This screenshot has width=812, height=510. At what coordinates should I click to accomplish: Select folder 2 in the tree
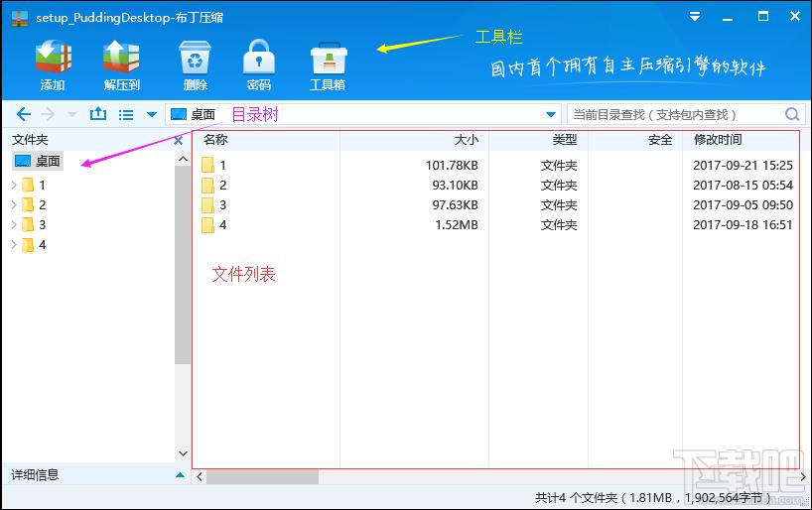34,205
